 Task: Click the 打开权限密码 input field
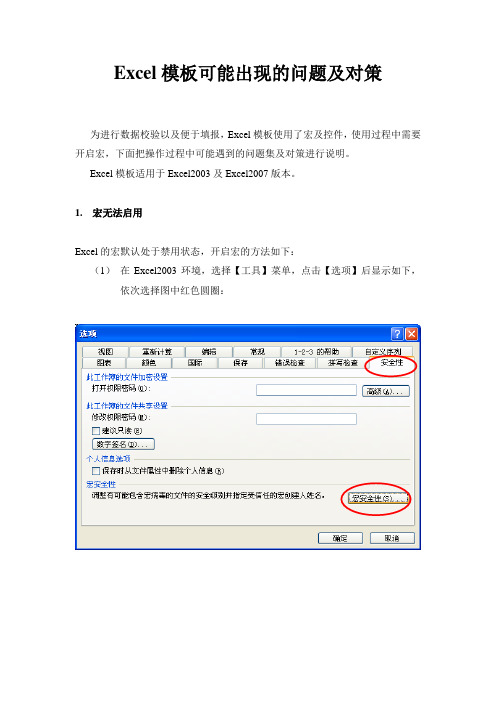pos(306,390)
